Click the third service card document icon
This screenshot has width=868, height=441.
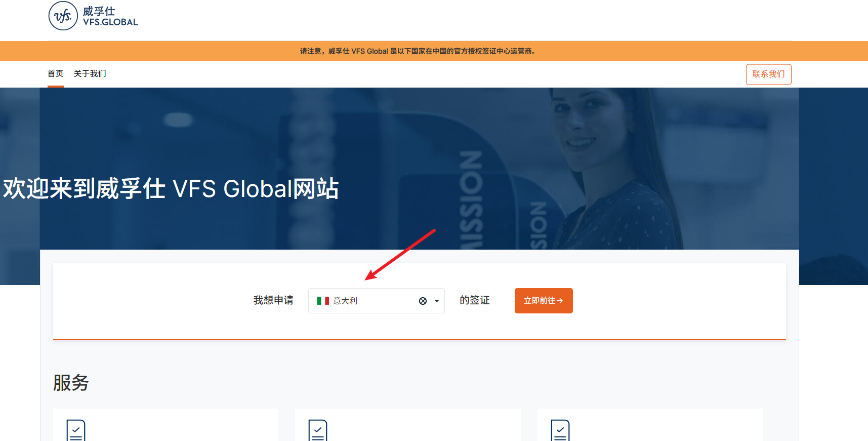pos(560,430)
